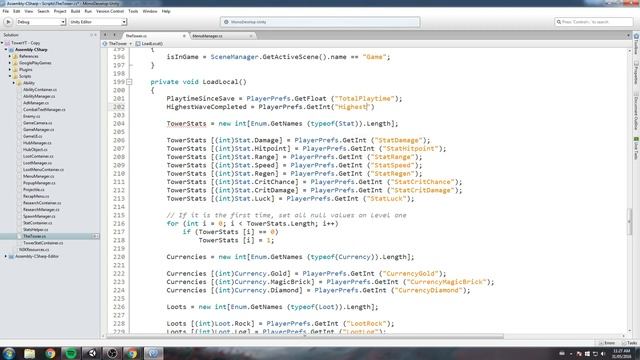Select PopupManager.cs in solution tree

(39, 183)
